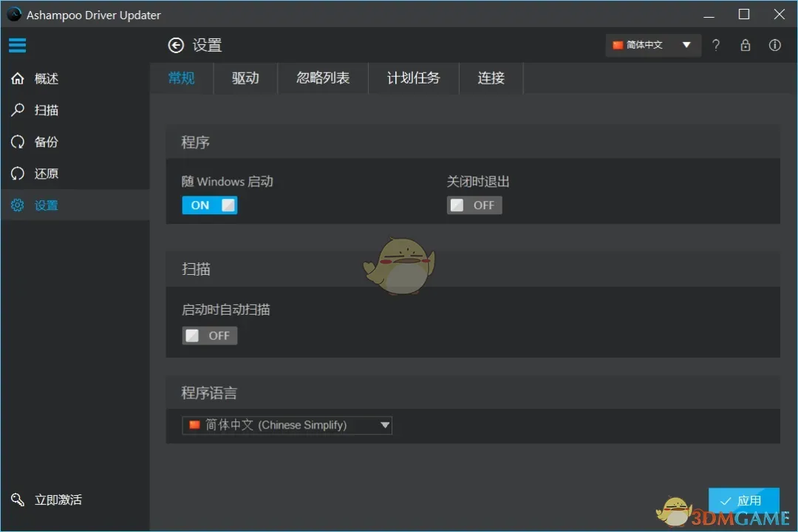Open the info icon at top right
This screenshot has height=532, width=798.
pos(775,45)
